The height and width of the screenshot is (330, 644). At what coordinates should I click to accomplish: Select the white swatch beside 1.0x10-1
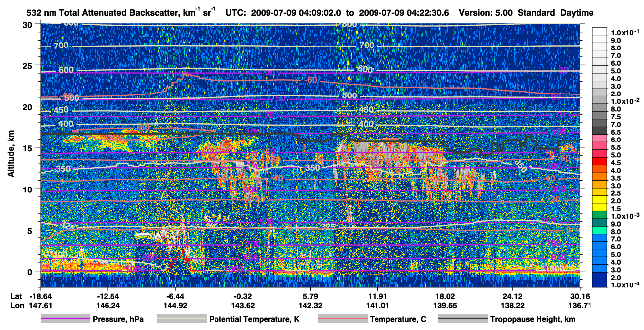(x=600, y=32)
